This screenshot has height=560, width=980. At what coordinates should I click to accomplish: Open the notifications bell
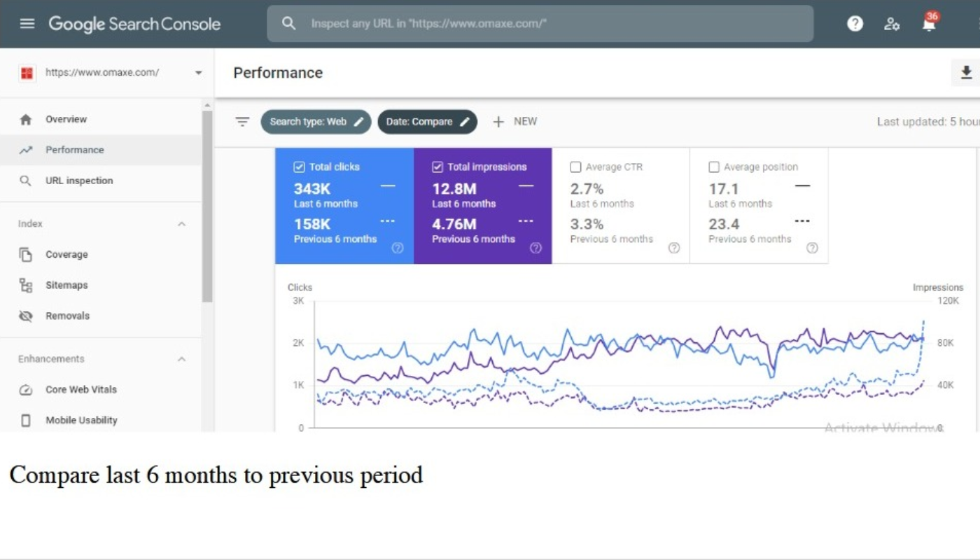pos(929,24)
